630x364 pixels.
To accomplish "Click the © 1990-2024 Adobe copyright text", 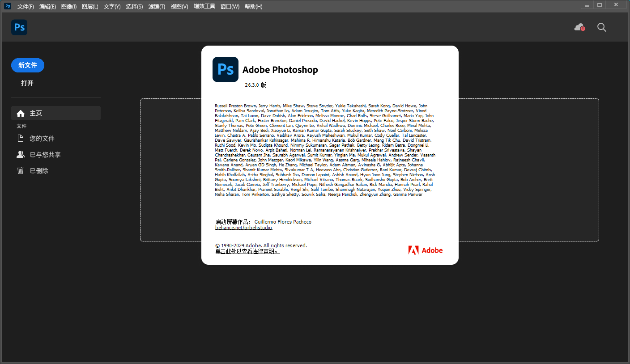I will [261, 245].
